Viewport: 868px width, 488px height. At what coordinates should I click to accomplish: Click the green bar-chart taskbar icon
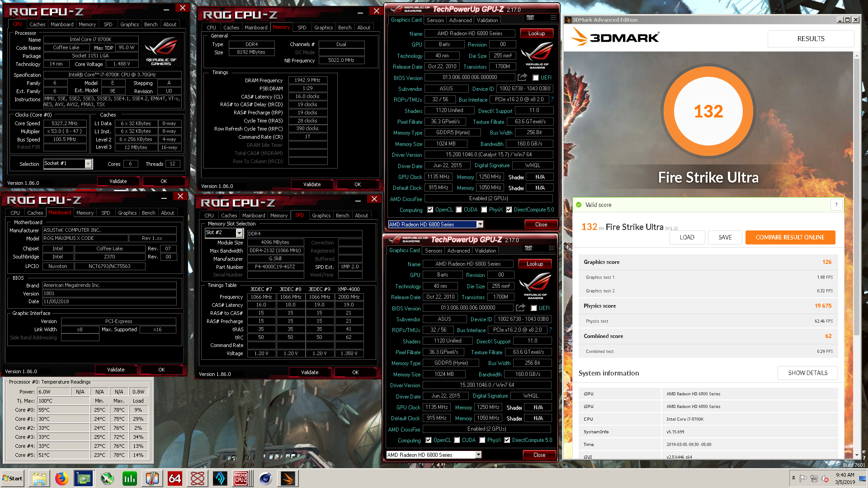(129, 479)
